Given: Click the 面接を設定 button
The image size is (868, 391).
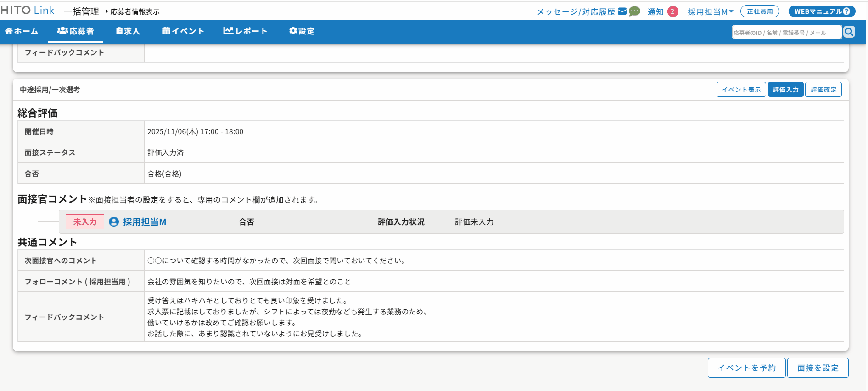Looking at the screenshot, I should click(818, 368).
